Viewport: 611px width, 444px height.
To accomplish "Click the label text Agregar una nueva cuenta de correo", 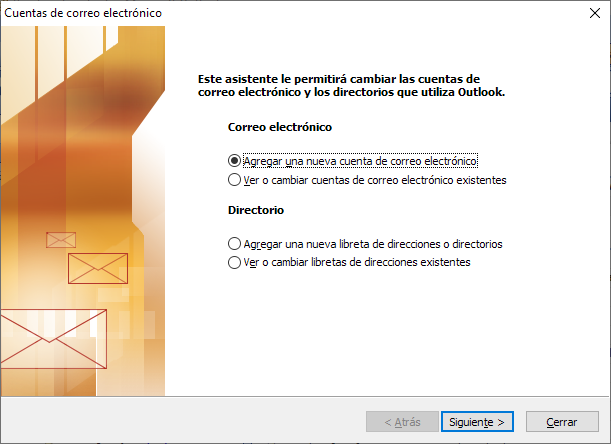I will point(360,161).
